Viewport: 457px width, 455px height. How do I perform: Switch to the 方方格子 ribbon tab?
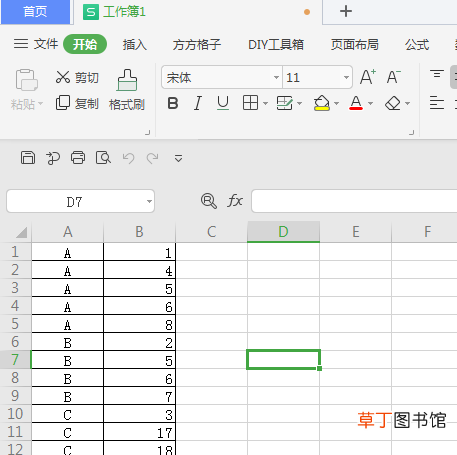click(x=197, y=44)
